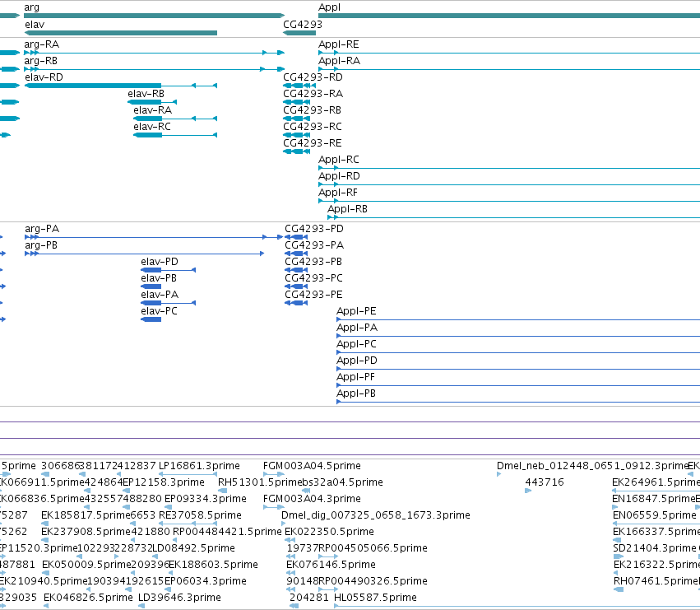Highlight the Appl-RF transcript
This screenshot has width=700, height=610.
click(338, 193)
